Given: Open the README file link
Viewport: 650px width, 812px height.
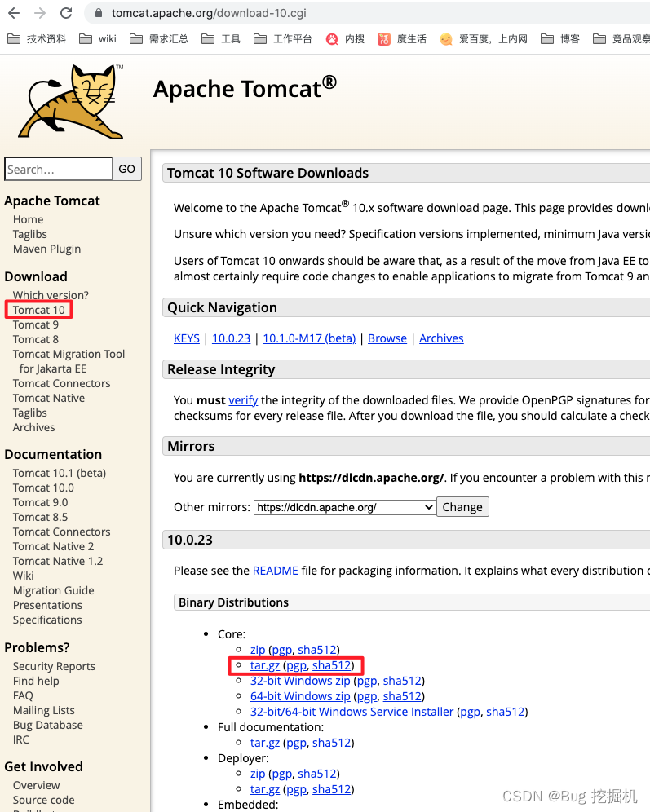Looking at the screenshot, I should pyautogui.click(x=275, y=571).
